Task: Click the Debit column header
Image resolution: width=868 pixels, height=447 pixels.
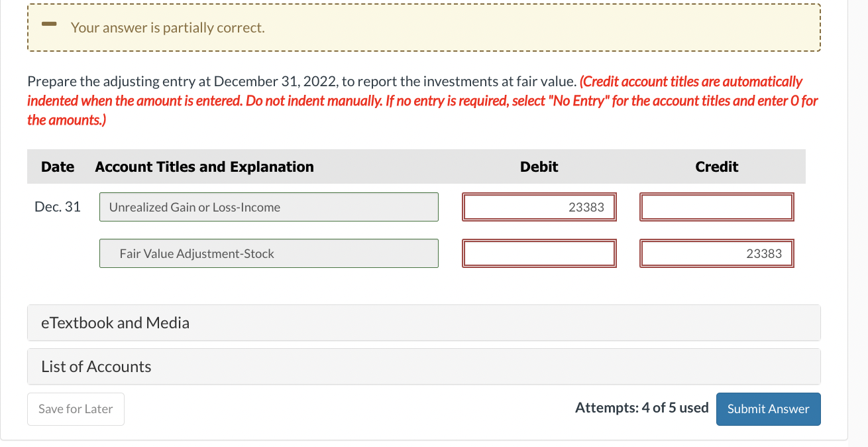Action: (539, 167)
